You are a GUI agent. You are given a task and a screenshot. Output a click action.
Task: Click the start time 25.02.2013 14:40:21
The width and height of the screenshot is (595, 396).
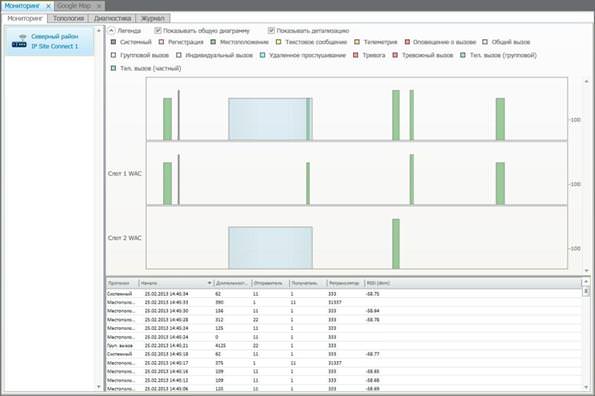tap(166, 346)
